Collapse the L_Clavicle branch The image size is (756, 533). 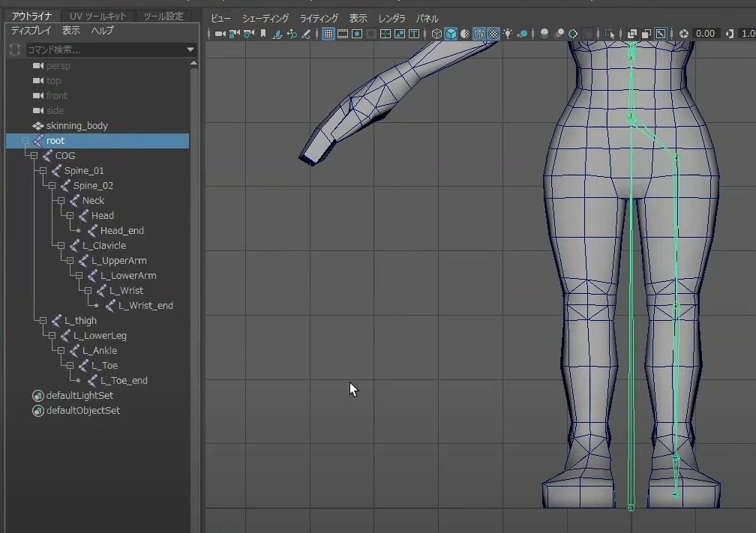pyautogui.click(x=61, y=246)
